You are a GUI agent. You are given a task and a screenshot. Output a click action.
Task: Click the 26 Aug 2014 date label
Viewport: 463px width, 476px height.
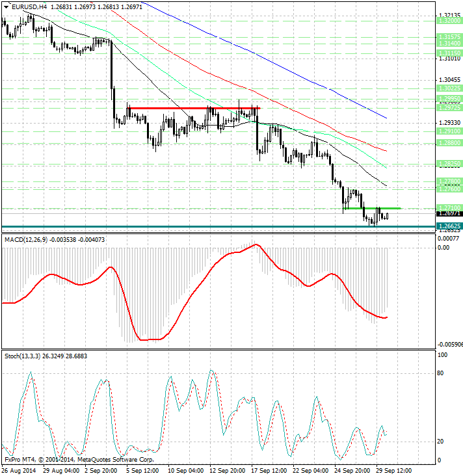[20, 471]
